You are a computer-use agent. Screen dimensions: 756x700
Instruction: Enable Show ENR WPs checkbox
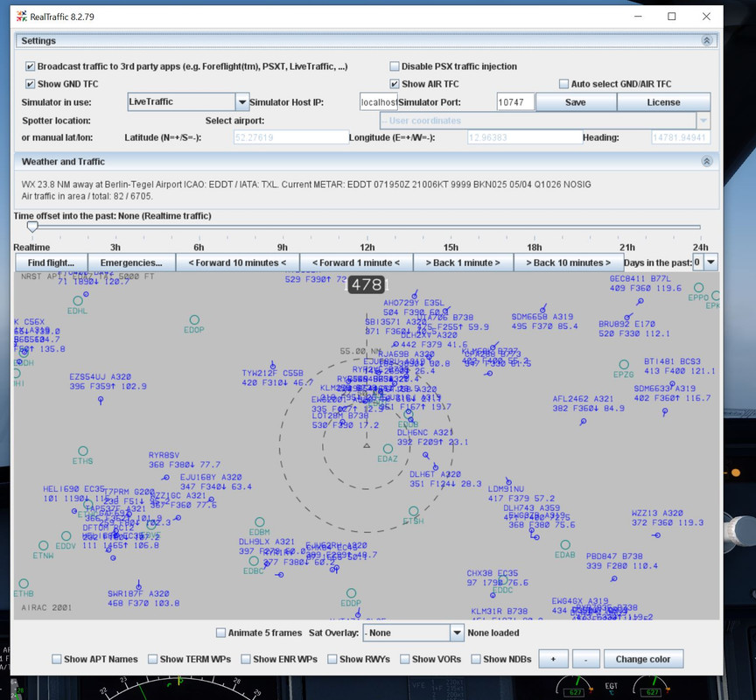(x=245, y=659)
